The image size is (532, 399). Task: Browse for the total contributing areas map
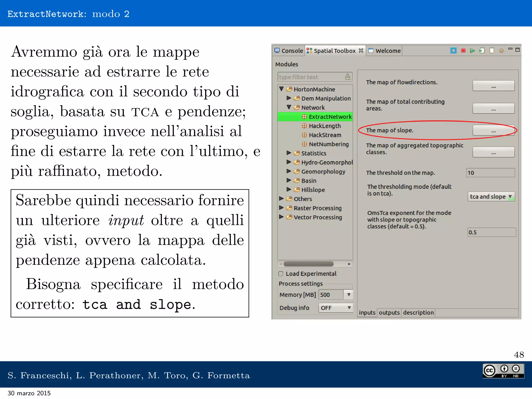point(494,108)
